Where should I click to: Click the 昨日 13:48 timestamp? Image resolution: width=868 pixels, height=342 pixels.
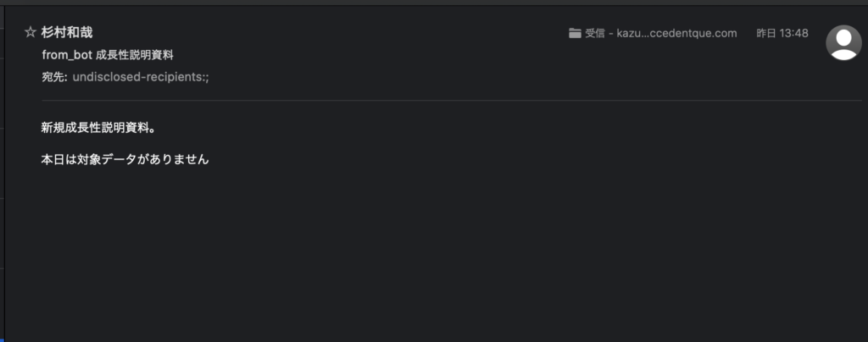click(782, 34)
